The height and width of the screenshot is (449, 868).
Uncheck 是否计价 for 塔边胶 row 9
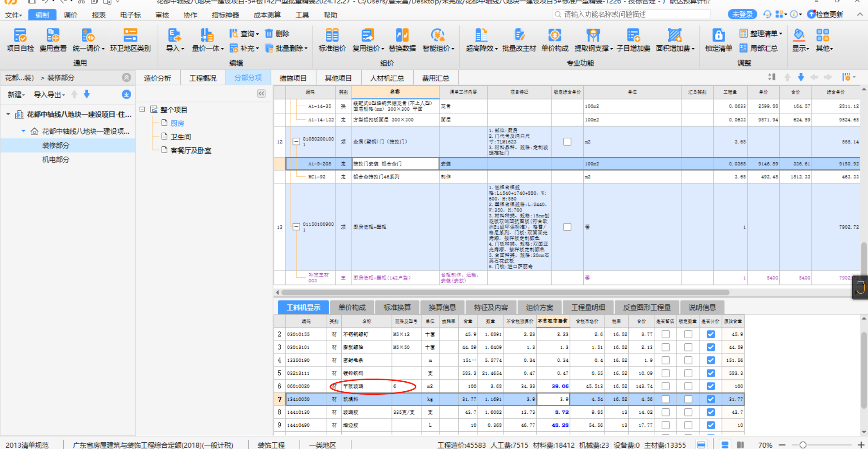point(711,425)
